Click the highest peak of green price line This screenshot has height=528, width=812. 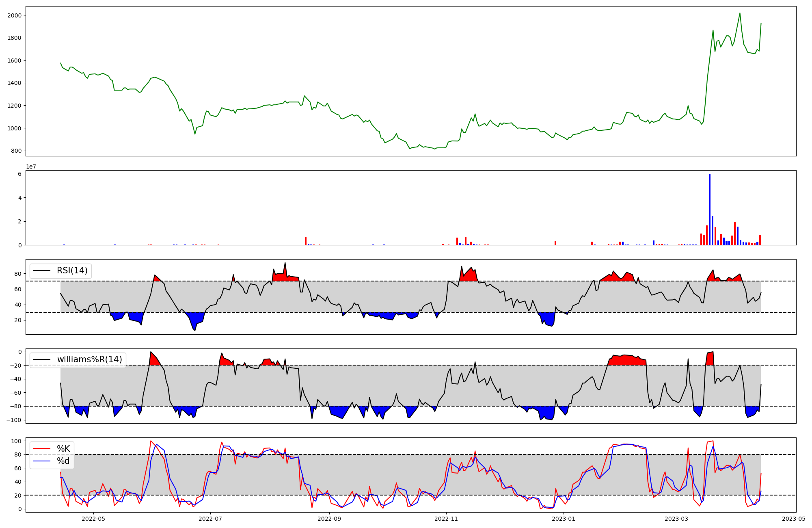740,13
